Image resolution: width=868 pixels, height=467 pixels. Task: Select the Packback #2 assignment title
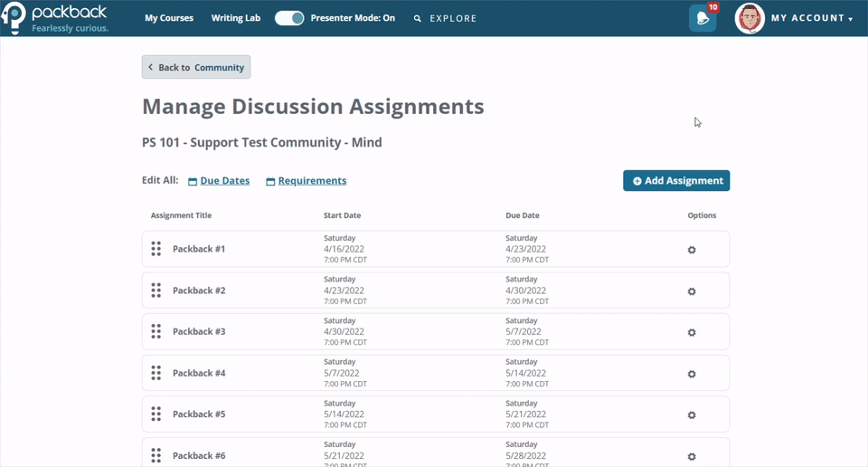tap(199, 291)
